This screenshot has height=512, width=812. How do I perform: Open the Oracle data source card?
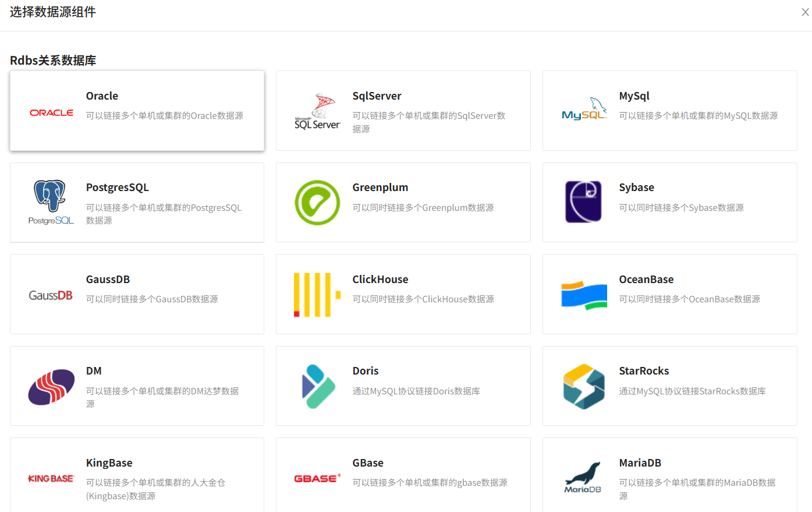coord(137,111)
